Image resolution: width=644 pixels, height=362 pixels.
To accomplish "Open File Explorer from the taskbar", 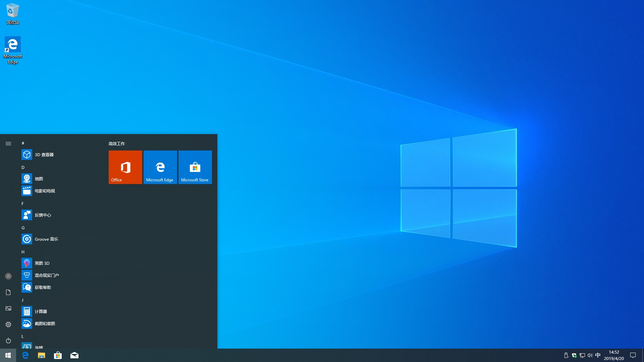I will click(41, 355).
